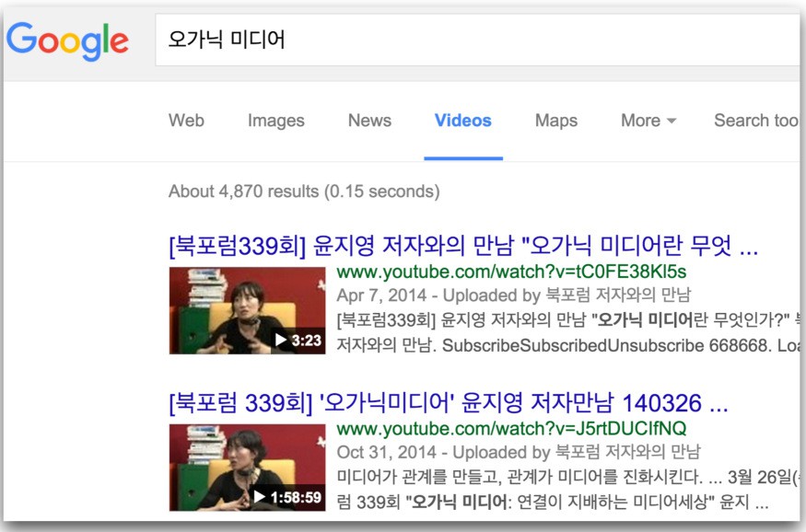Click the thumbnail of the 3:23 video
This screenshot has width=806, height=532.
click(x=247, y=310)
